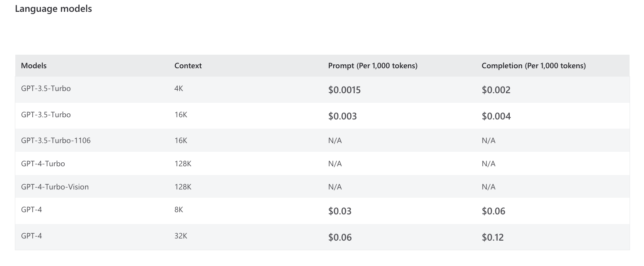This screenshot has width=644, height=266.
Task: Click the Language models heading
Action: 53,9
